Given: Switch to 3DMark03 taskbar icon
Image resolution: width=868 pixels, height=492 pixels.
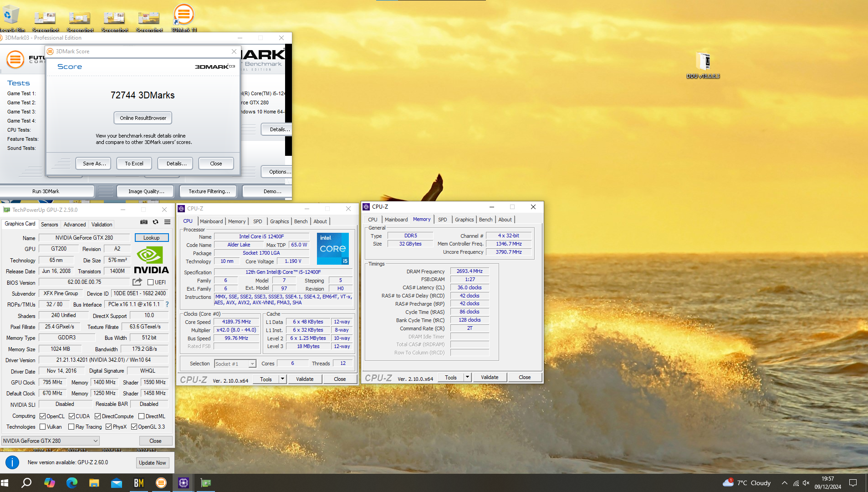Looking at the screenshot, I should coord(161,483).
